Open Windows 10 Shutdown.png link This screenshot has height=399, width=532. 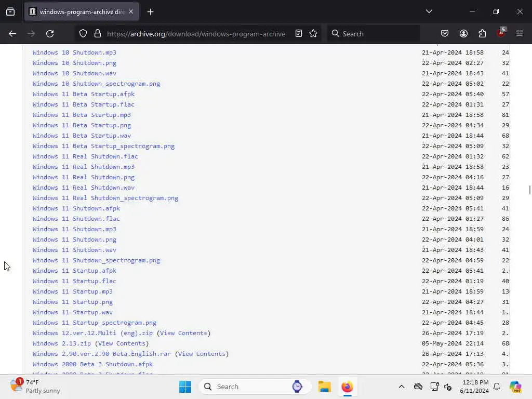click(74, 63)
